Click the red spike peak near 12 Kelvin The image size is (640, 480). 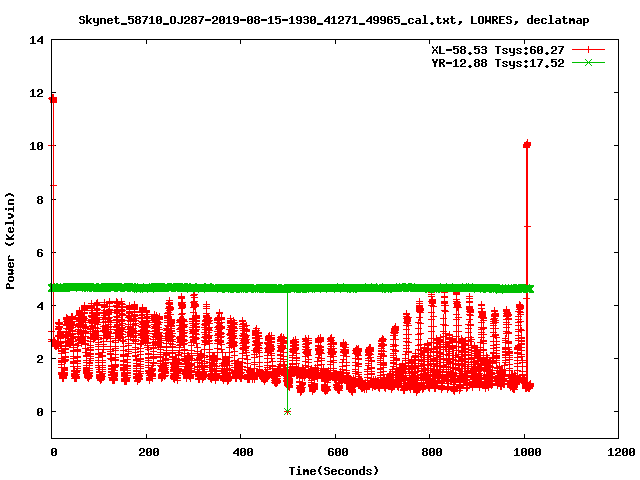(53, 99)
